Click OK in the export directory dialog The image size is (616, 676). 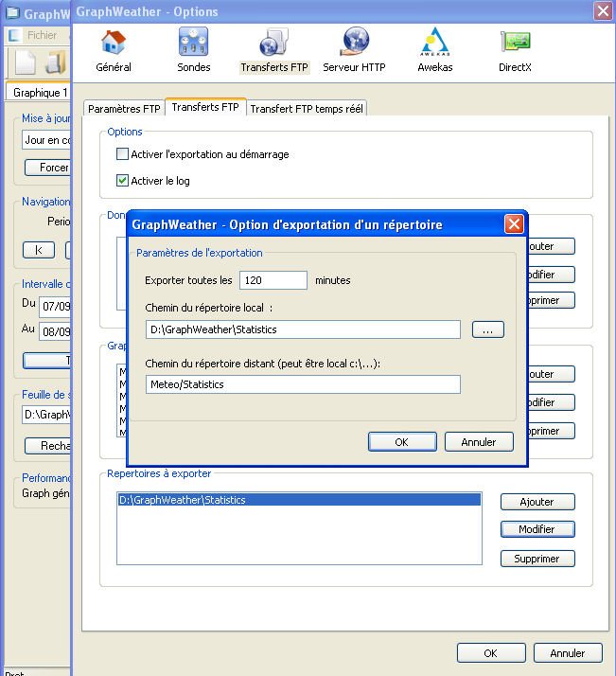tap(402, 442)
